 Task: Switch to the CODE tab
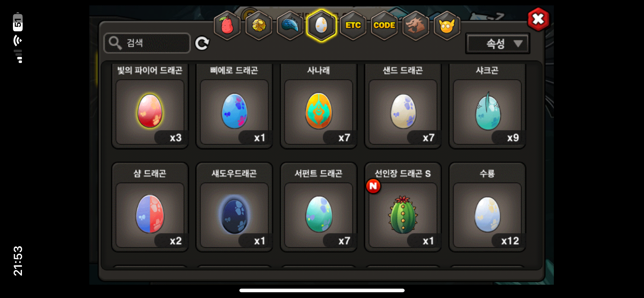(384, 25)
